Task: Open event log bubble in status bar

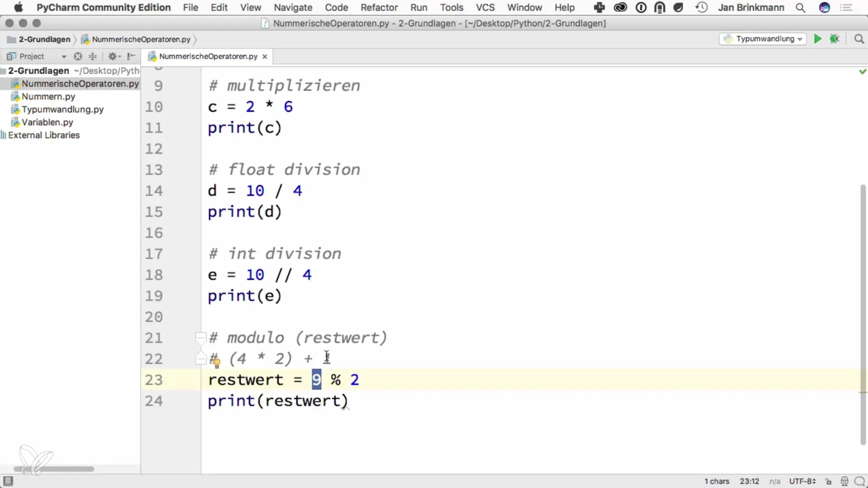Action: 859,482
